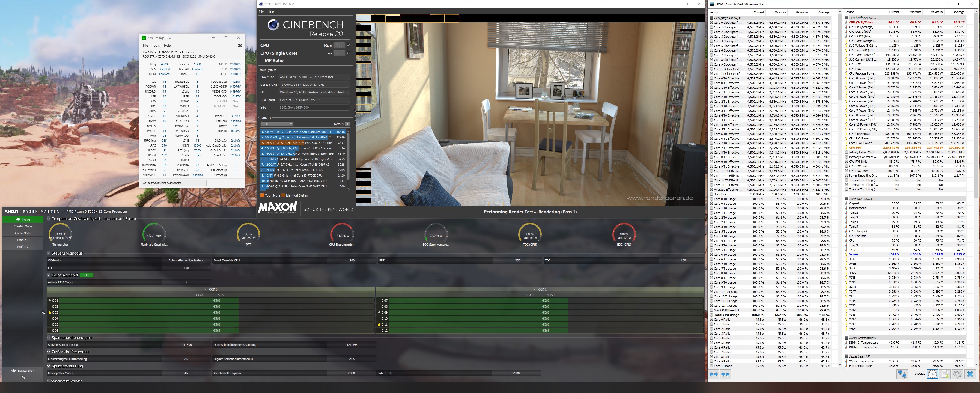Toggle the CPU test checkbox in Cinebench
Viewport: 980px width, 393px height.
348,45
